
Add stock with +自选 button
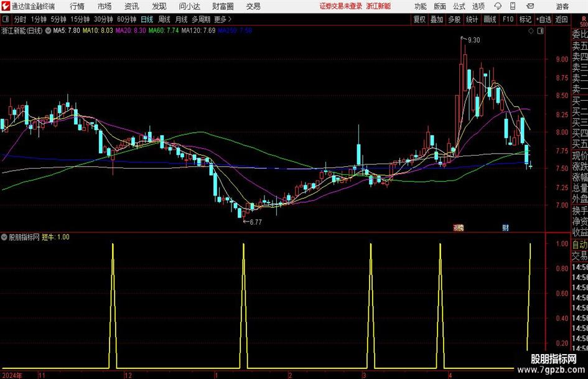pos(543,19)
